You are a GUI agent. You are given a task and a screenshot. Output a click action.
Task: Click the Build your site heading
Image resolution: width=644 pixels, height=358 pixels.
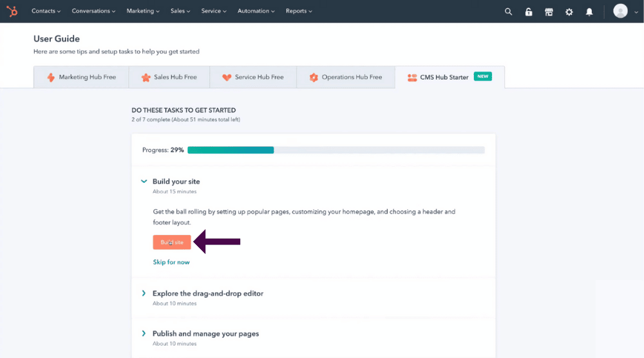(176, 182)
